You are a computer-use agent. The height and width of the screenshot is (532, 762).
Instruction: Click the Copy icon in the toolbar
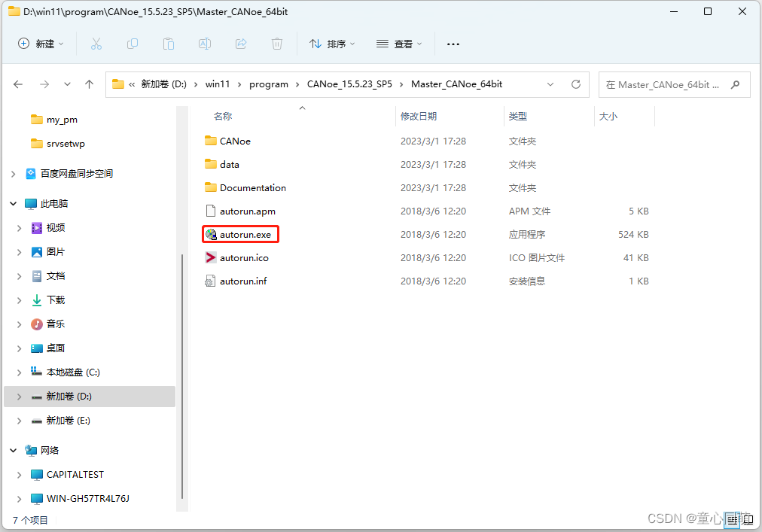pos(133,44)
